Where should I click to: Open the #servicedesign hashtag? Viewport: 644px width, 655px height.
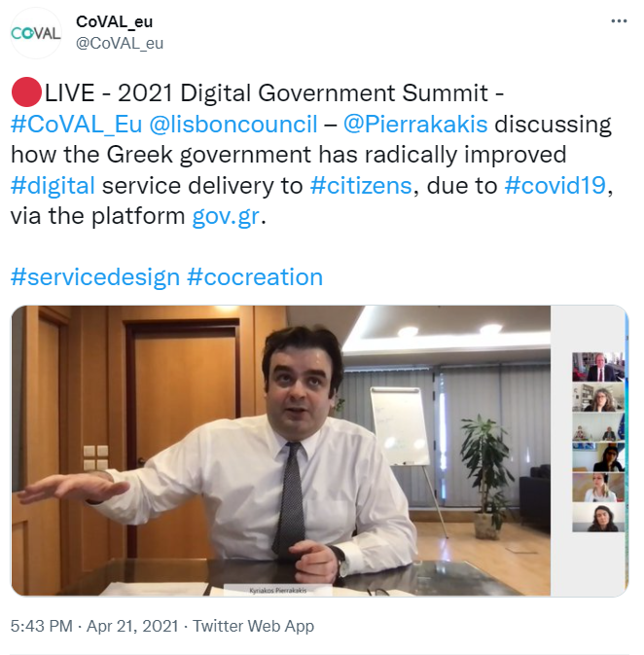click(x=95, y=277)
